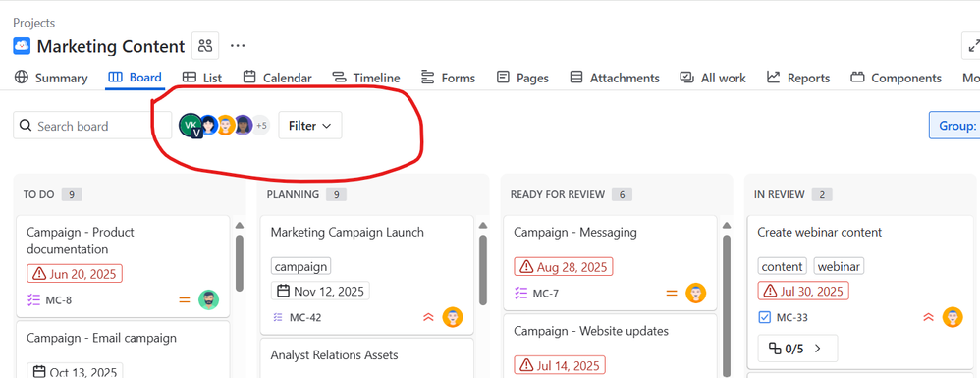Click the Ready for Review column scrollbar
The width and height of the screenshot is (980, 378).
coord(727,305)
